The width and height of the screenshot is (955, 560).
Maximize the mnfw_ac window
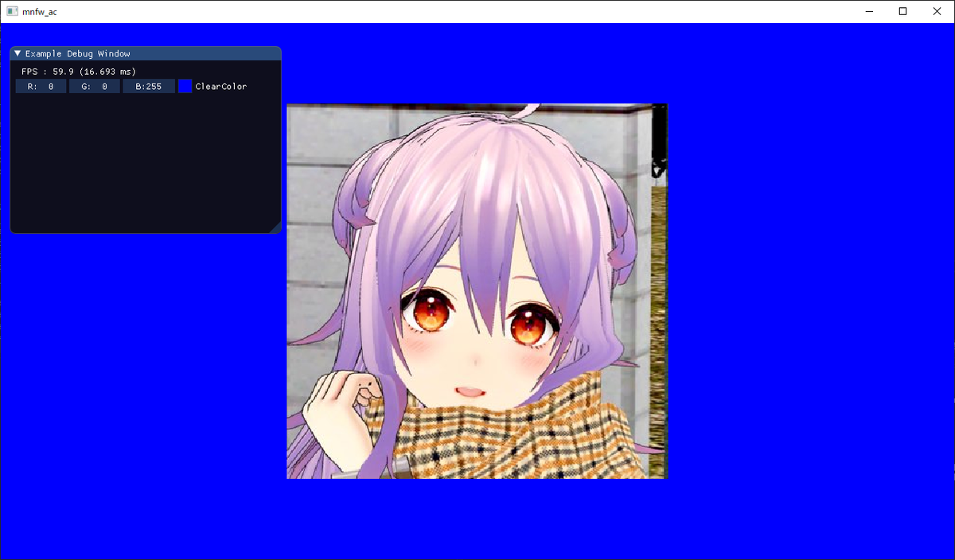coord(903,11)
